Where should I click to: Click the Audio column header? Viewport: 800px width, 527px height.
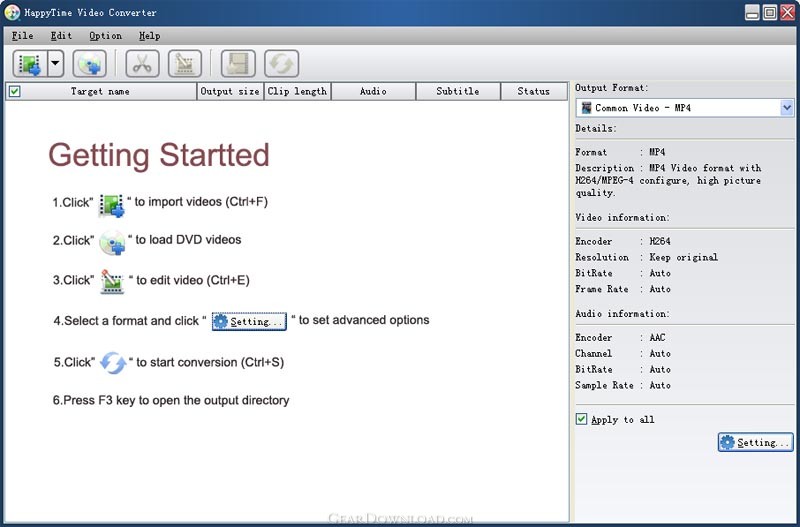pos(373,91)
